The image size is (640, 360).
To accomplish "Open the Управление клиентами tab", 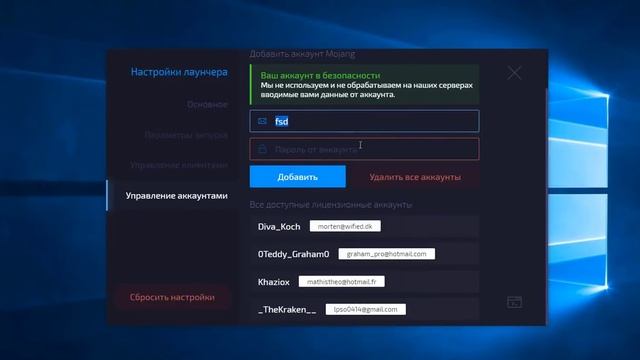I will tap(179, 165).
